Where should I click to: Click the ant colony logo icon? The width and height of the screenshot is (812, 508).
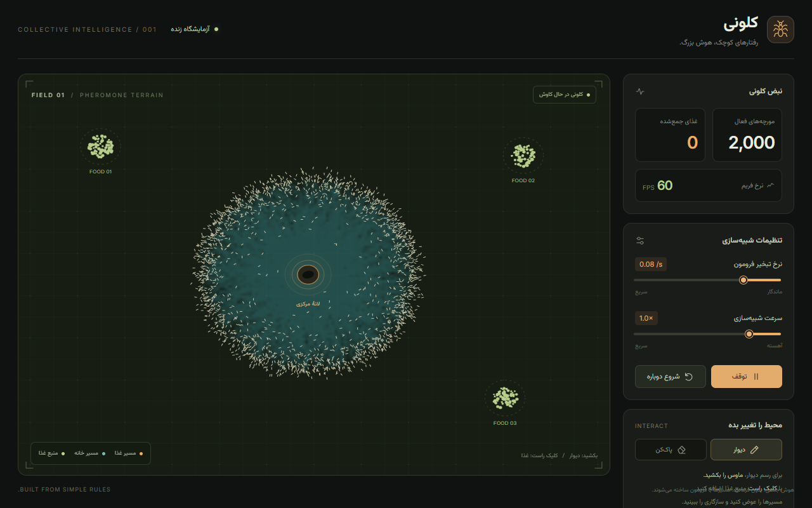click(780, 30)
